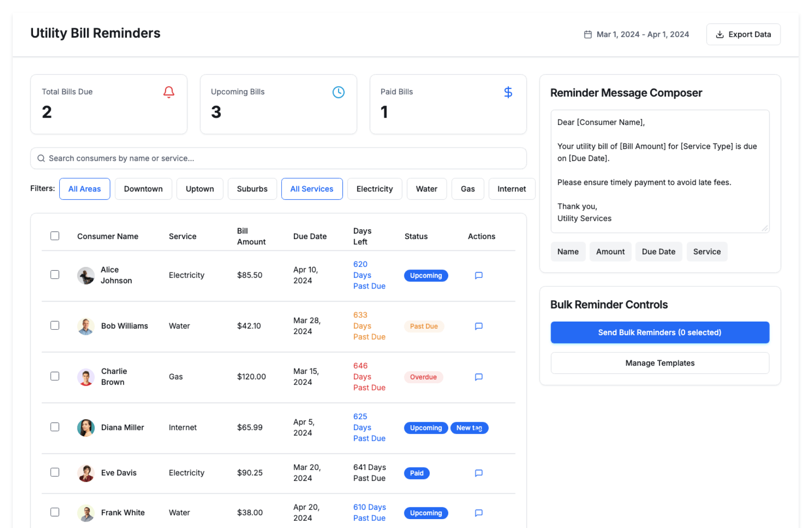Click Export Data button
The width and height of the screenshot is (812, 528).
[743, 34]
